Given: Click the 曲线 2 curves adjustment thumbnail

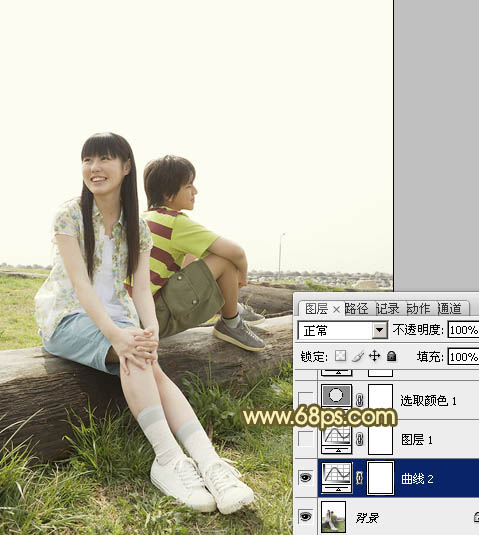Looking at the screenshot, I should pyautogui.click(x=336, y=478).
